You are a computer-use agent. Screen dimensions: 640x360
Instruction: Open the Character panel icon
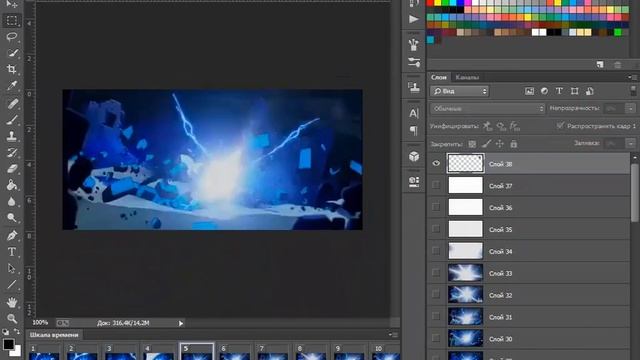(414, 113)
